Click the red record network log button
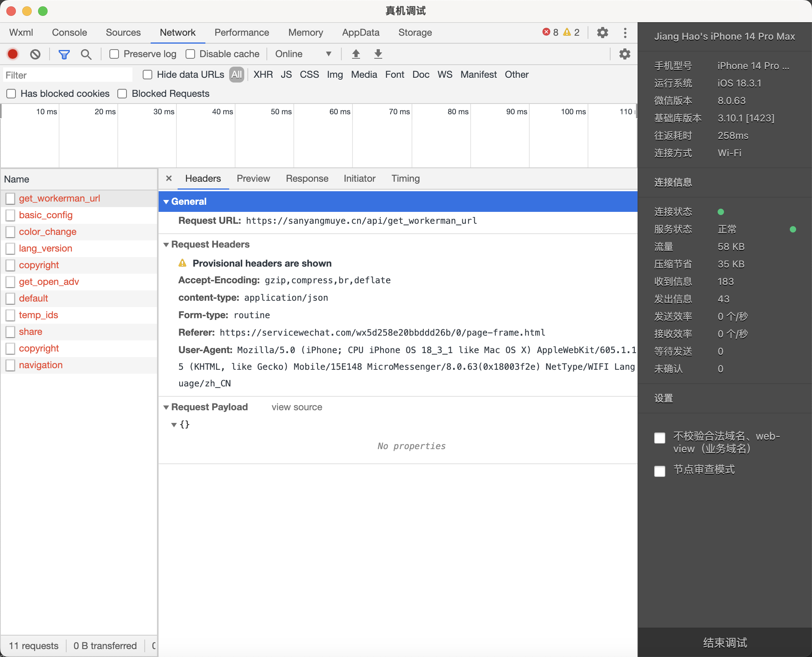The image size is (812, 657). 13,54
